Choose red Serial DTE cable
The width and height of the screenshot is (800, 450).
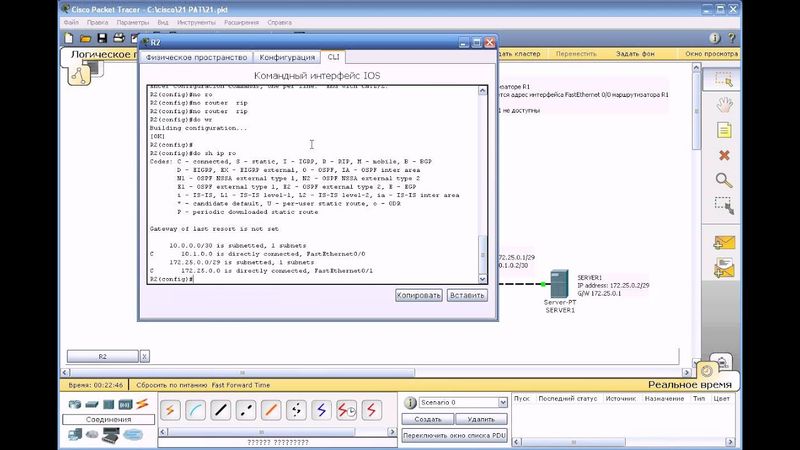click(371, 410)
